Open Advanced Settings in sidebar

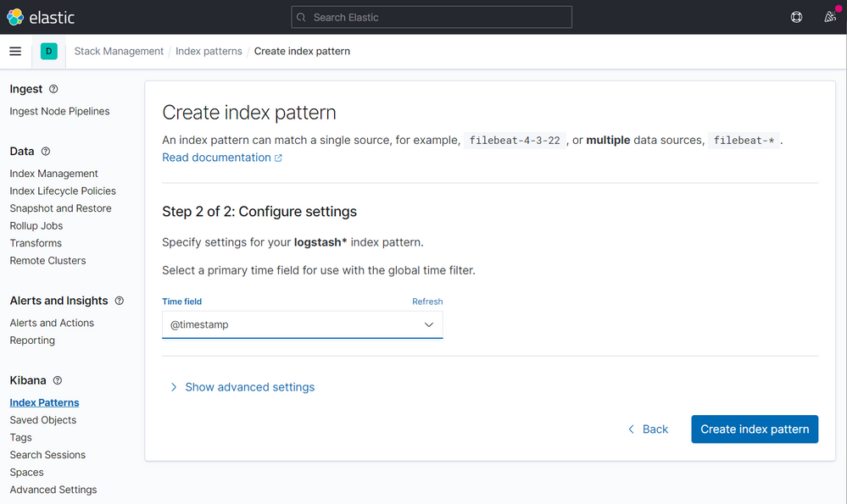point(53,490)
